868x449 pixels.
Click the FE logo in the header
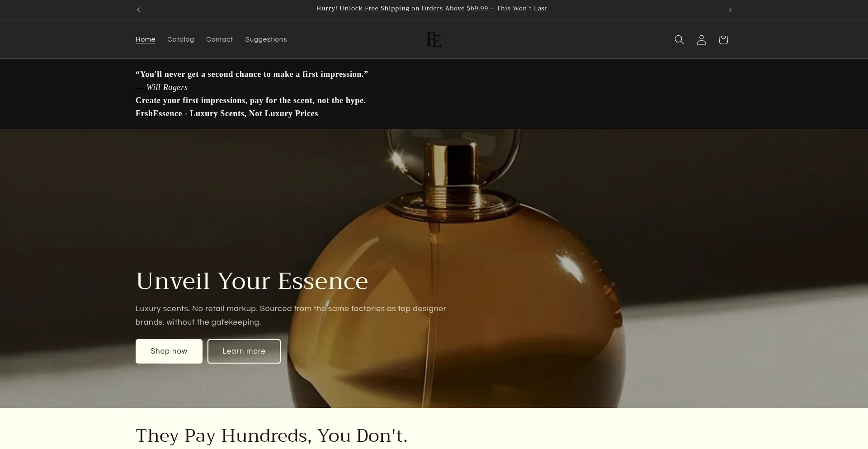coord(434,40)
